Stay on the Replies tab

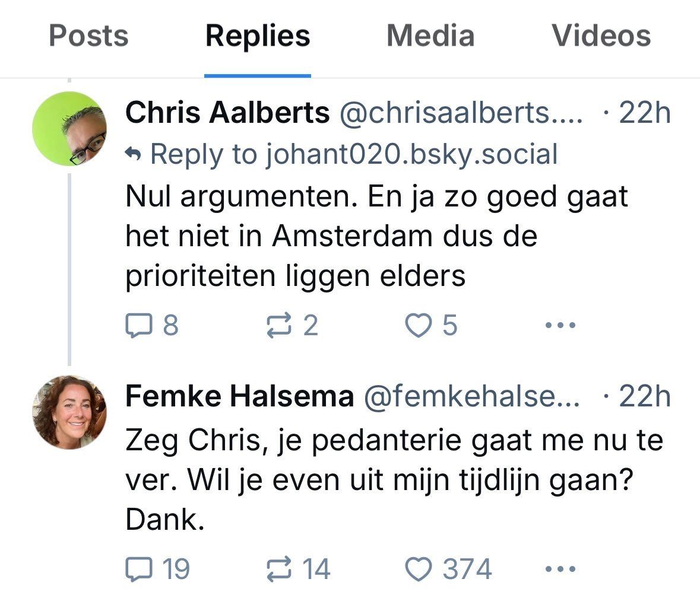coord(257,36)
